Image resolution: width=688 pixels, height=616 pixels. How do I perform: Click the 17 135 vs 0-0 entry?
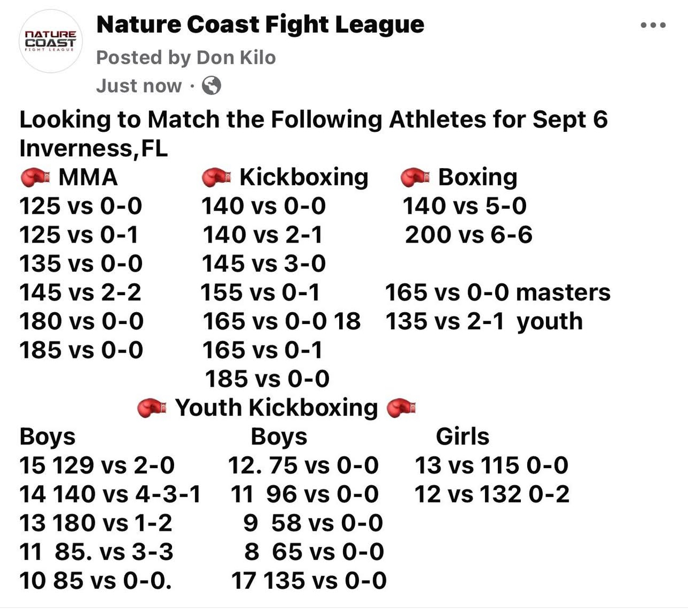(x=309, y=581)
